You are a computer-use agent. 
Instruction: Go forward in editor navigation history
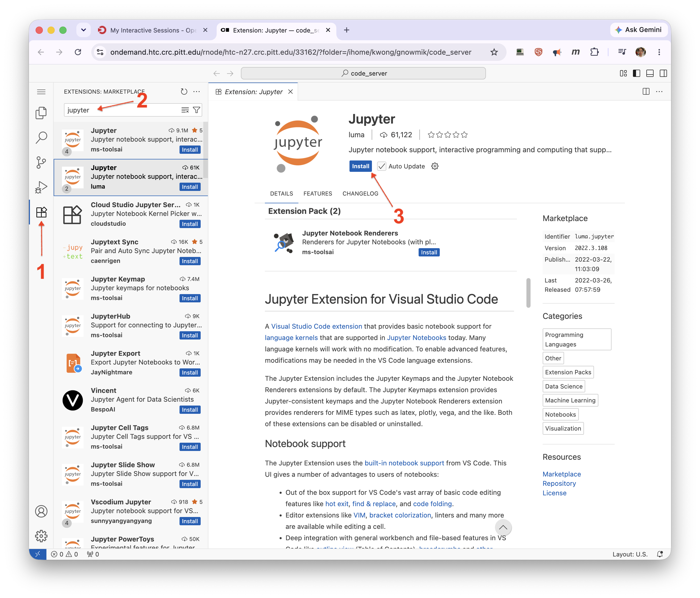click(230, 73)
